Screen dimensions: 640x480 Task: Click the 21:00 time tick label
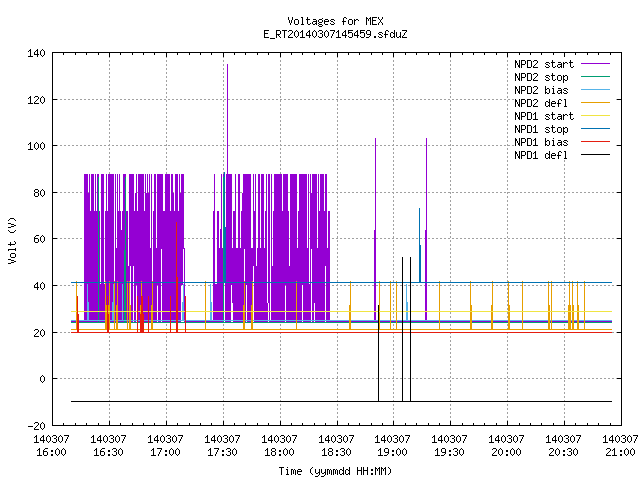coord(620,452)
